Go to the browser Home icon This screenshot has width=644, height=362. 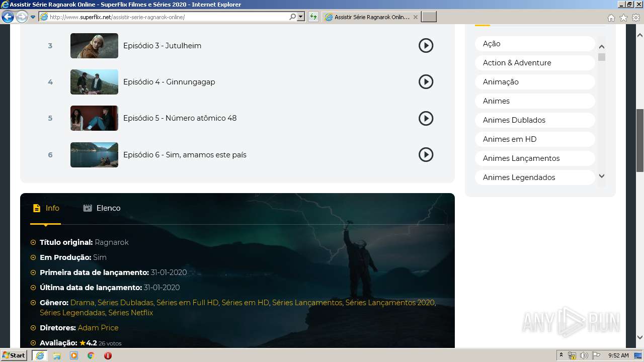click(611, 18)
